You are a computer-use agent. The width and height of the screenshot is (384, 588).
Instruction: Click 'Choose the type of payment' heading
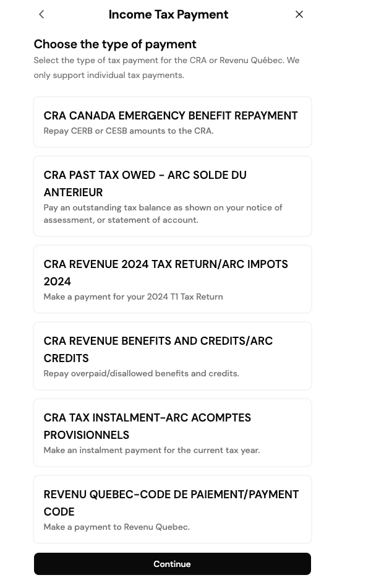tap(115, 44)
